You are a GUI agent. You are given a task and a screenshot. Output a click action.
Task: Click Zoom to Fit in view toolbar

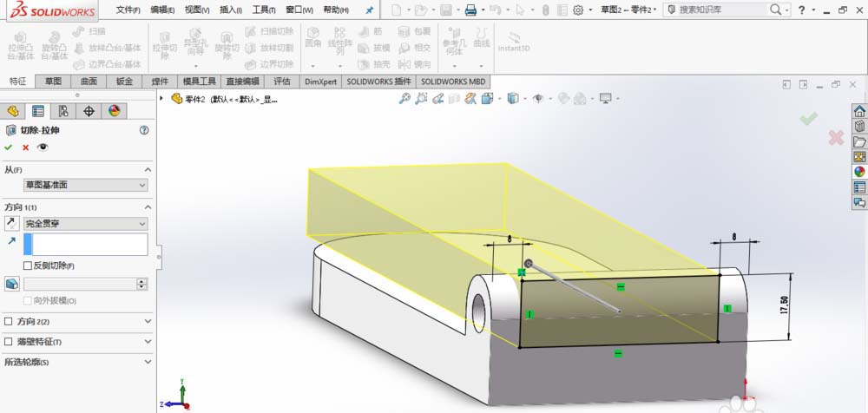tap(405, 99)
